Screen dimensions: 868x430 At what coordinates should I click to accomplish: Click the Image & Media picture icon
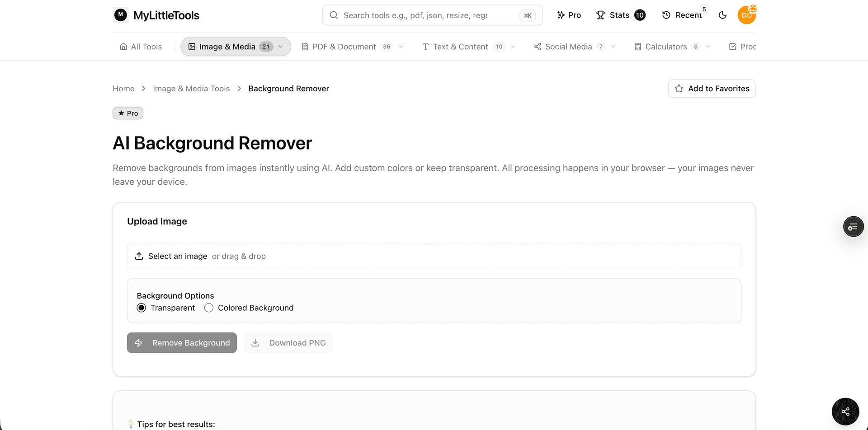(192, 47)
